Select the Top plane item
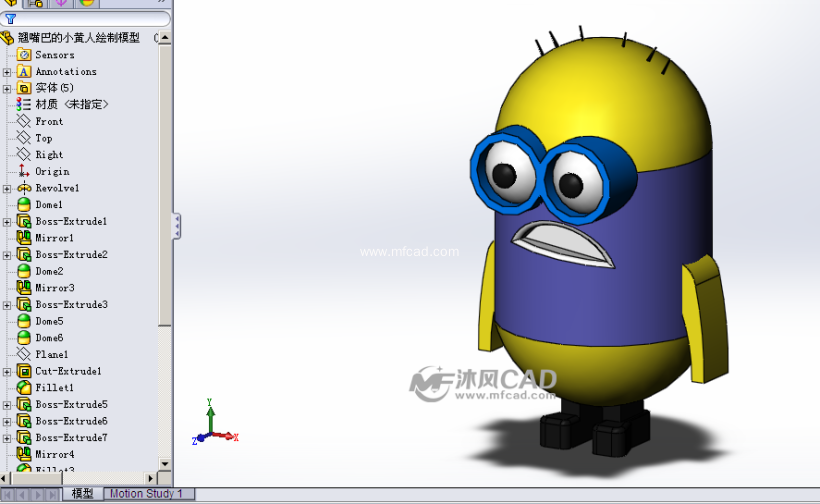820x504 pixels. point(43,138)
